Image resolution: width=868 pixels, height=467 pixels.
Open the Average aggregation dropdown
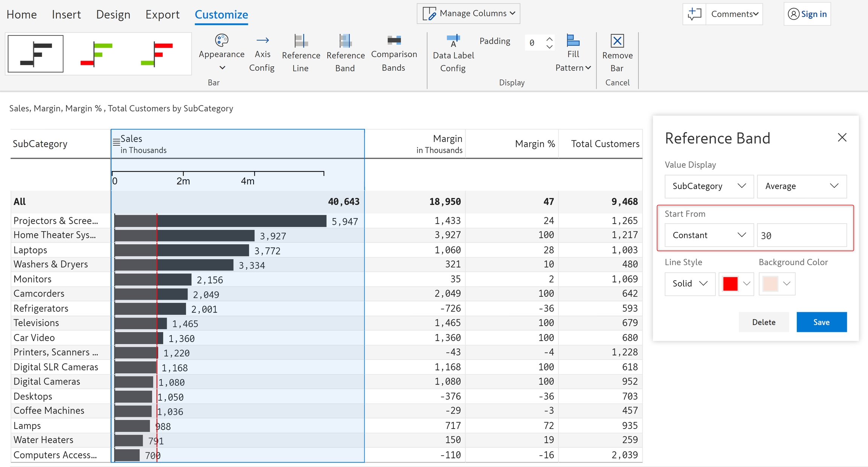(x=801, y=186)
